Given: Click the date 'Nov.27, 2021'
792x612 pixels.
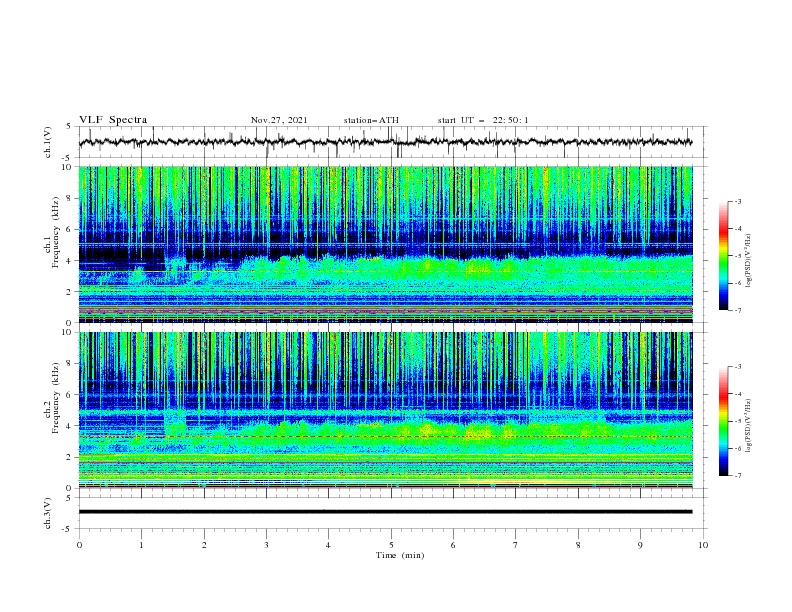Looking at the screenshot, I should pos(279,120).
